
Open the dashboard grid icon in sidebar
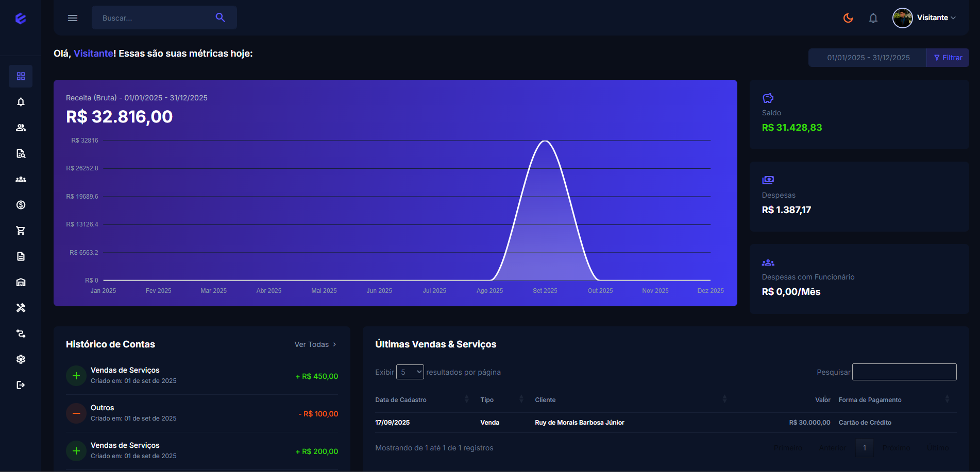point(21,76)
